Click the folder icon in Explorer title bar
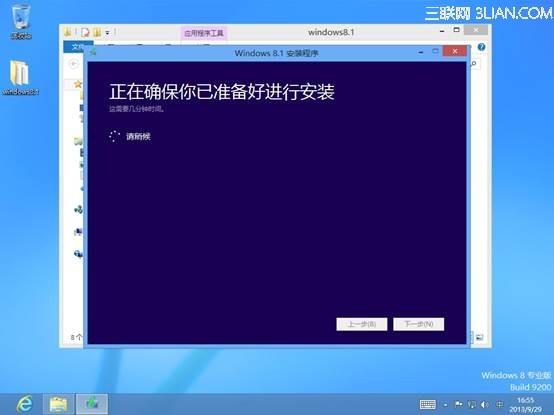This screenshot has height=415, width=554. tap(68, 33)
